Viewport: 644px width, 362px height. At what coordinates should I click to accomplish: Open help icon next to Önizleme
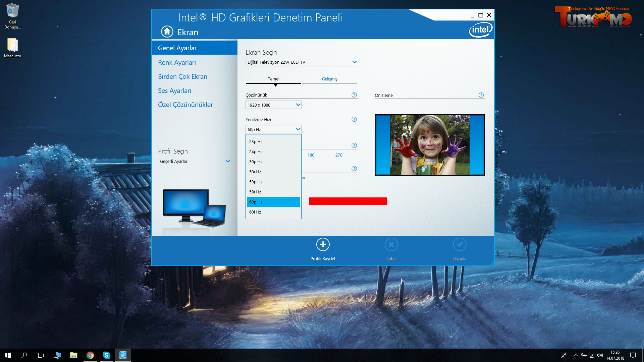coord(481,95)
